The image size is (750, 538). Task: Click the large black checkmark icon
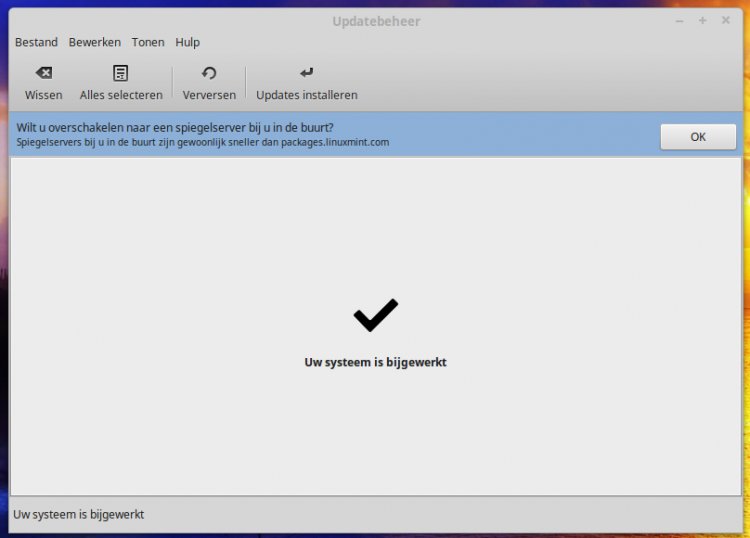coord(375,315)
